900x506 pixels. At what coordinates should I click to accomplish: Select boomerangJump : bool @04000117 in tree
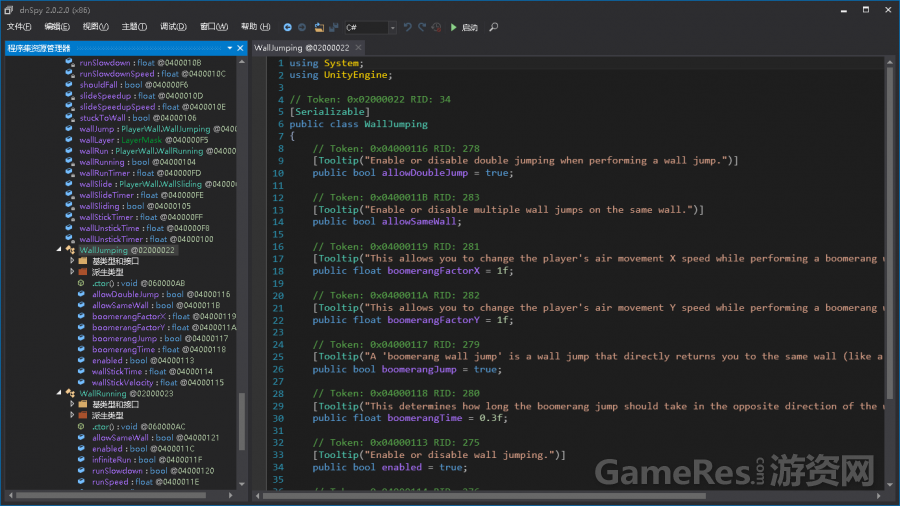(160, 338)
